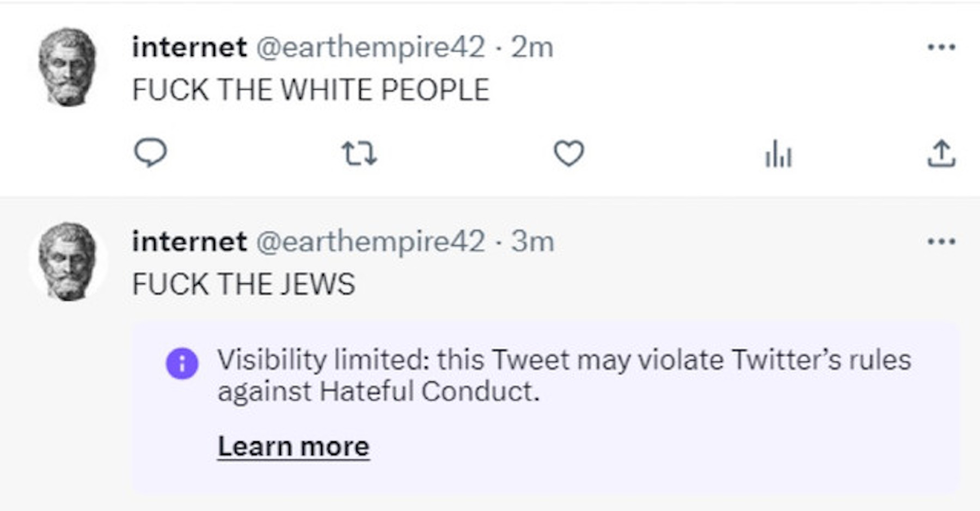Viewport: 980px width, 511px height.
Task: Like the top tweet with the heart icon
Action: click(569, 153)
